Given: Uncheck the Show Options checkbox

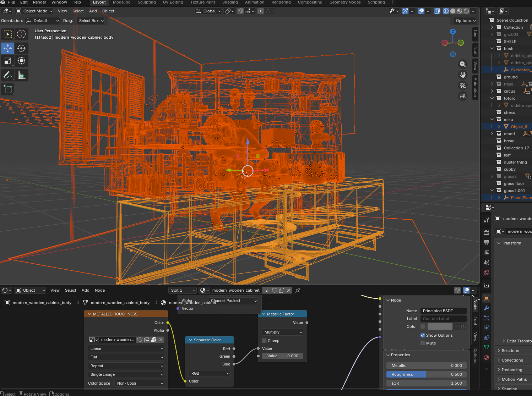Looking at the screenshot, I should tap(423, 335).
